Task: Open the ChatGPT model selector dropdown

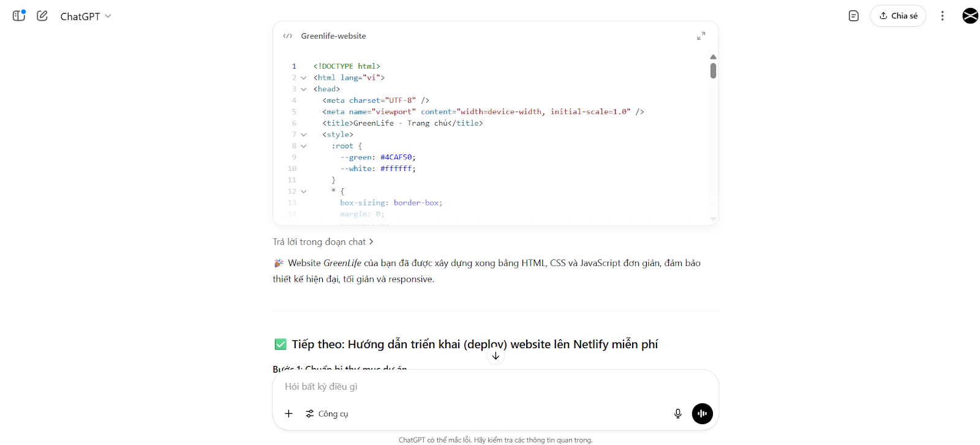Action: 86,17
